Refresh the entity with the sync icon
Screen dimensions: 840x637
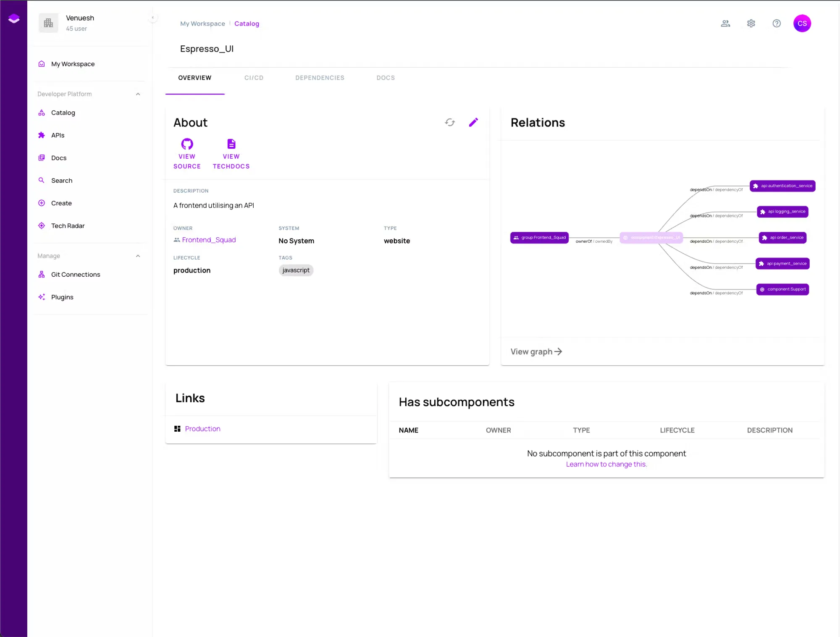450,122
